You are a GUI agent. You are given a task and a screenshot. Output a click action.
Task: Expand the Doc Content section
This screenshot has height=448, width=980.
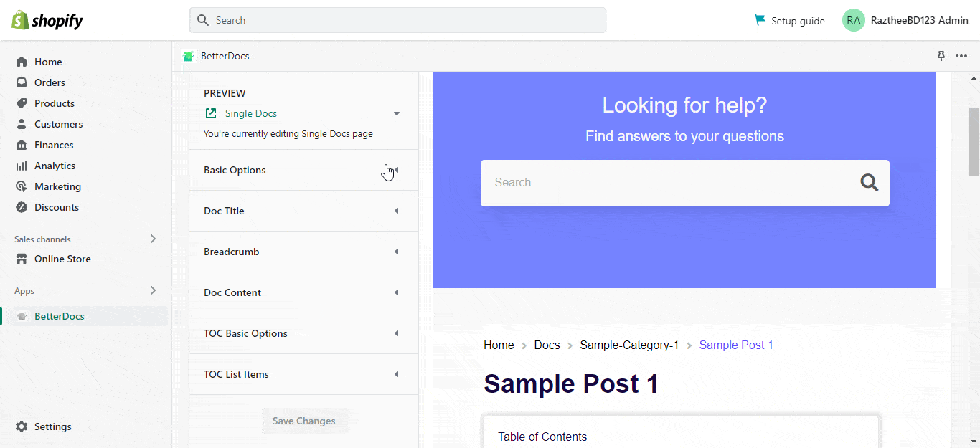(303, 292)
